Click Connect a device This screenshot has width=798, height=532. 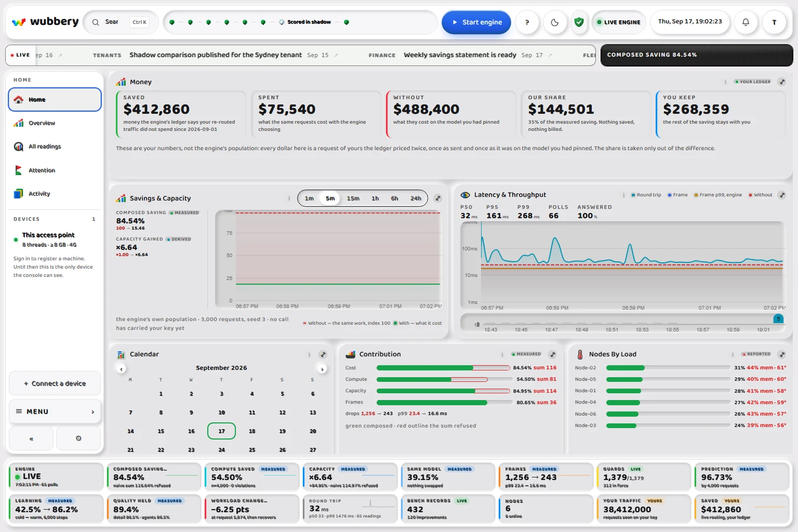(x=55, y=383)
